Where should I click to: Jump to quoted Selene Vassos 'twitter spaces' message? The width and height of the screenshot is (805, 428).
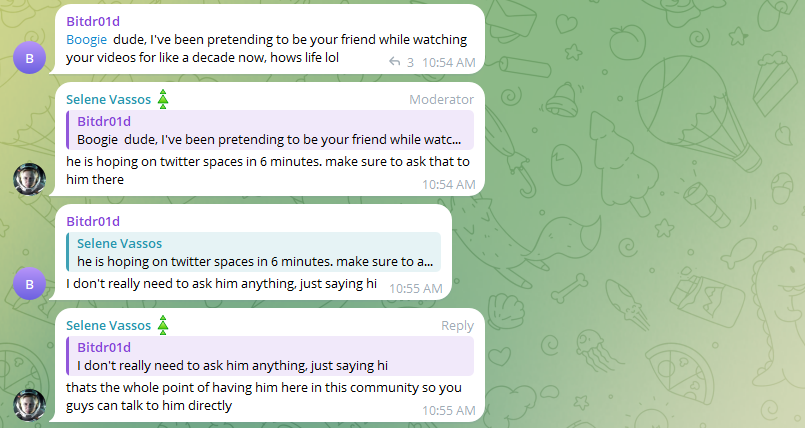254,252
